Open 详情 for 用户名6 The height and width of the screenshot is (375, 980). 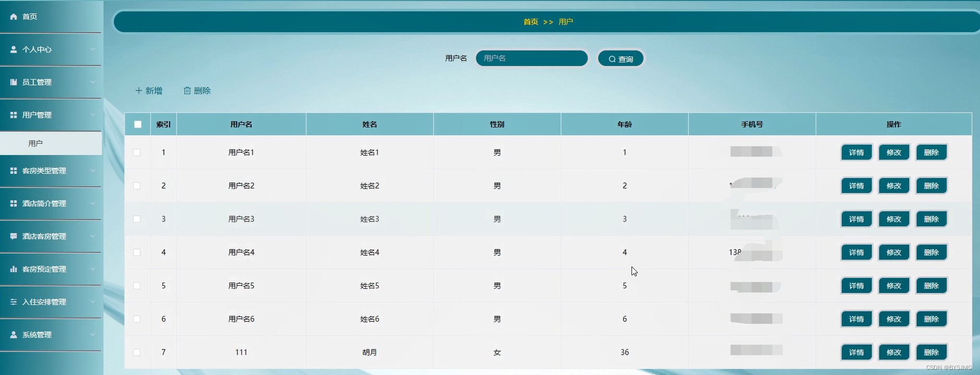pos(856,319)
